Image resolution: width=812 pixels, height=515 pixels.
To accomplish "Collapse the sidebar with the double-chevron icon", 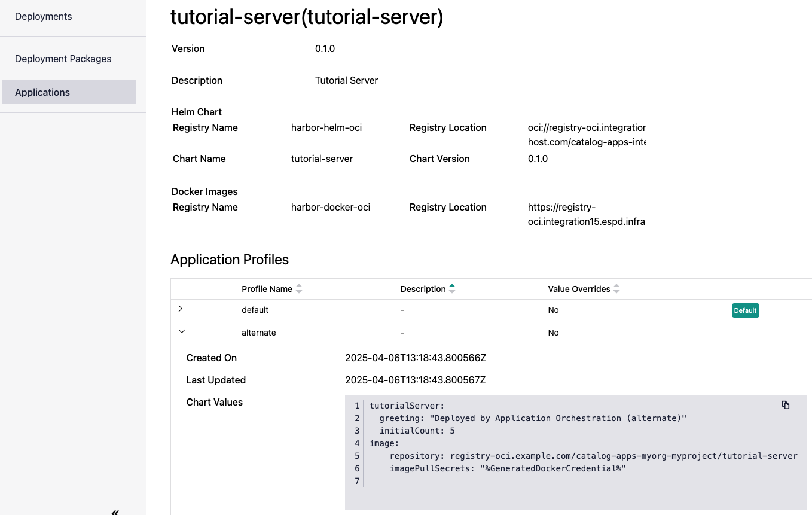I will (115, 511).
